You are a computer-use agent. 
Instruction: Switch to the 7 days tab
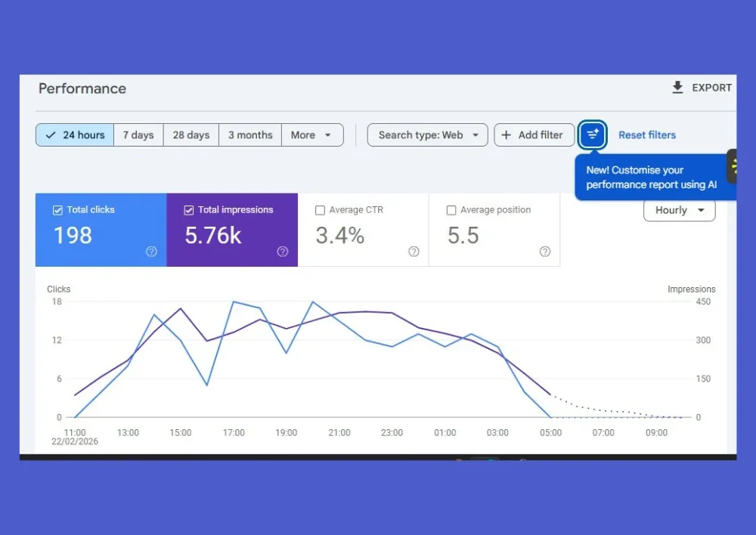(138, 135)
